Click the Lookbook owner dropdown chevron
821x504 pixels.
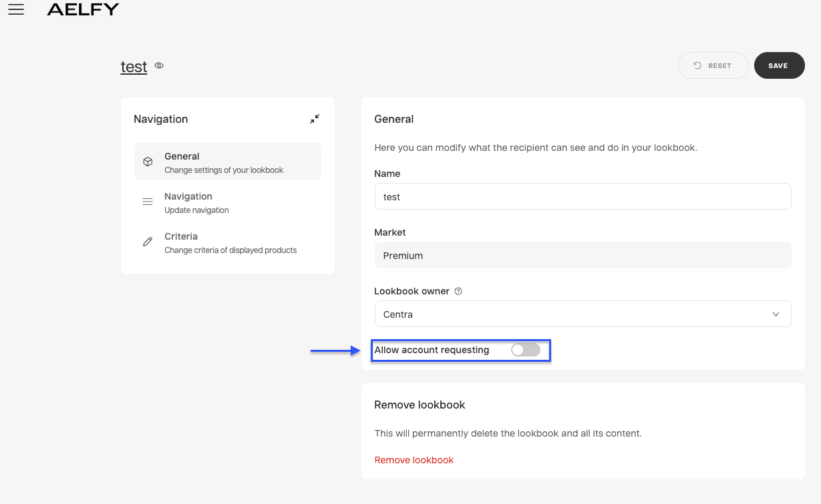coord(776,314)
